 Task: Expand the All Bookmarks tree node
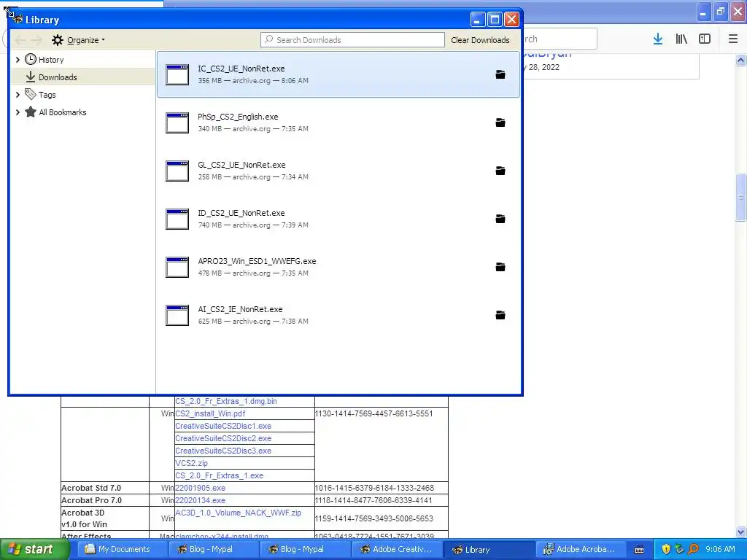point(18,112)
